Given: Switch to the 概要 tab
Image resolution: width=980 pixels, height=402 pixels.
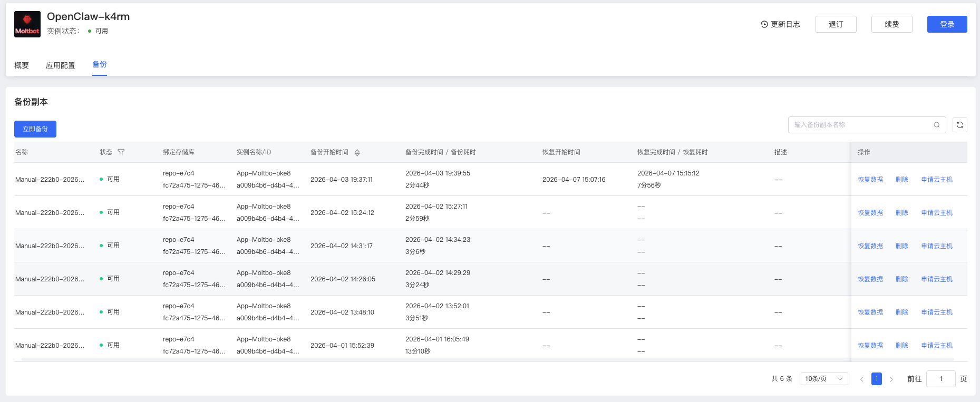Looking at the screenshot, I should 22,65.
